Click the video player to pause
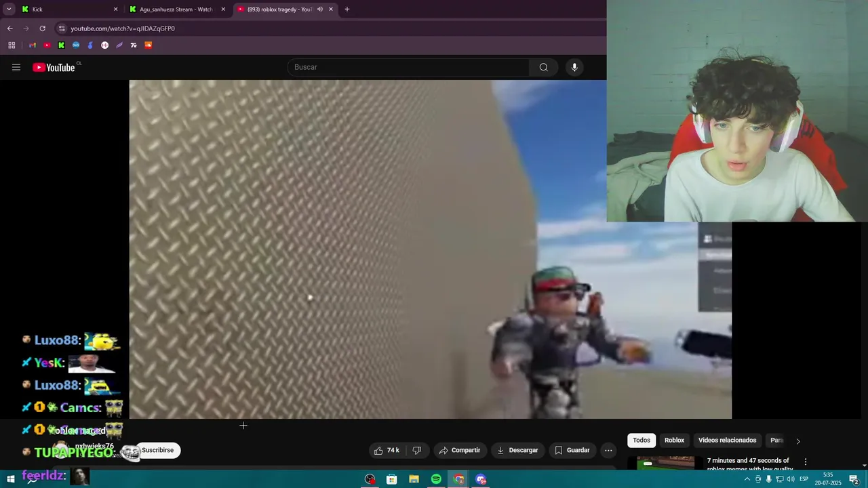The width and height of the screenshot is (868, 488). point(430,249)
